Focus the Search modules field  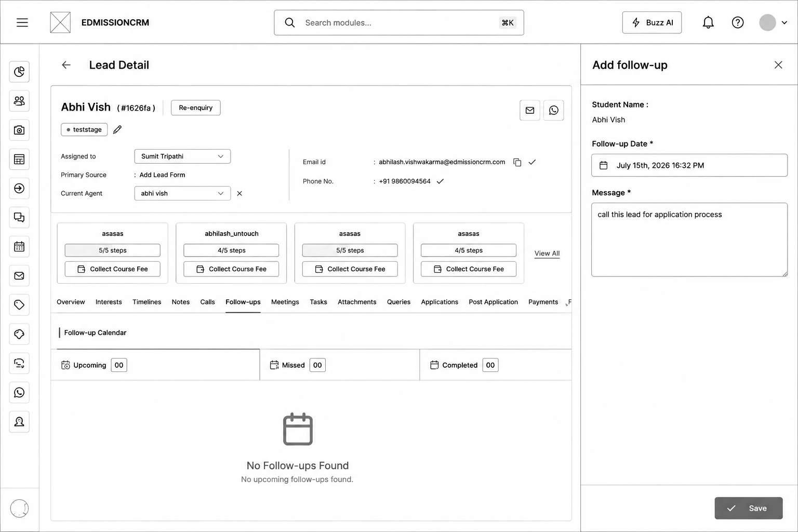point(399,22)
